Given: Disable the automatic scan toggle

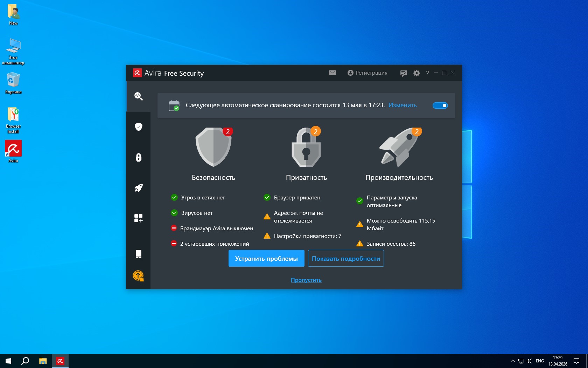Looking at the screenshot, I should click(440, 105).
